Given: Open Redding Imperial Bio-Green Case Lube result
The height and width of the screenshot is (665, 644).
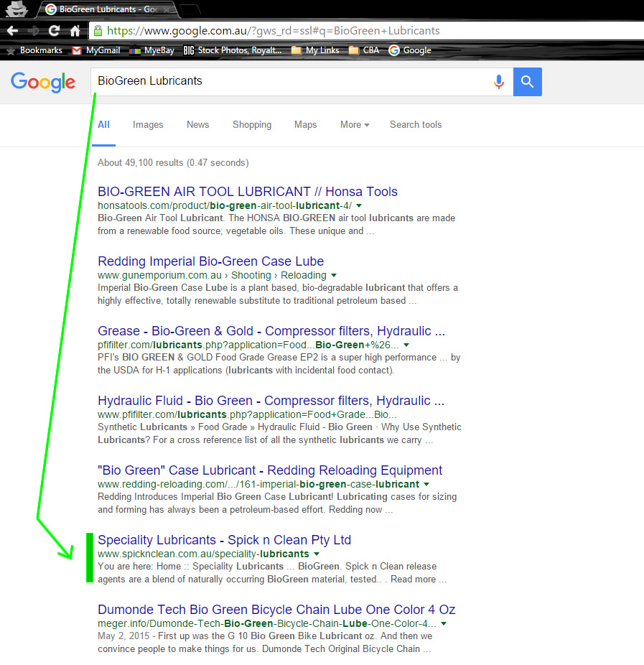Looking at the screenshot, I should coord(210,261).
